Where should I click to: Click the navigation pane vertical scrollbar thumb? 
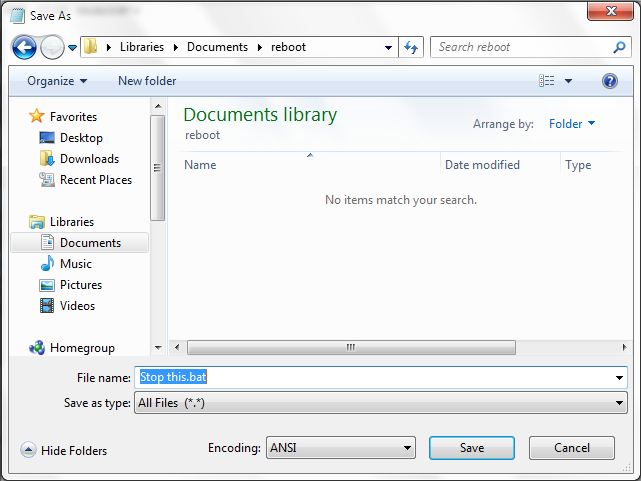(157, 168)
